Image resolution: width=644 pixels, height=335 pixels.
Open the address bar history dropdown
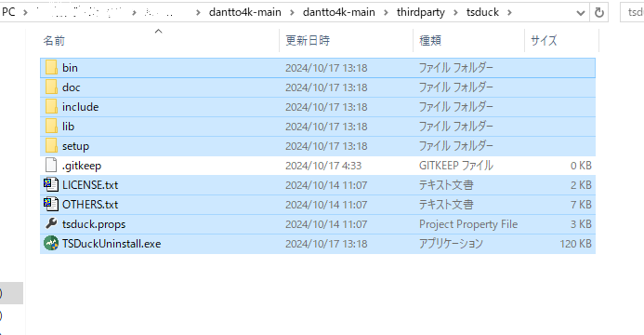click(x=580, y=13)
